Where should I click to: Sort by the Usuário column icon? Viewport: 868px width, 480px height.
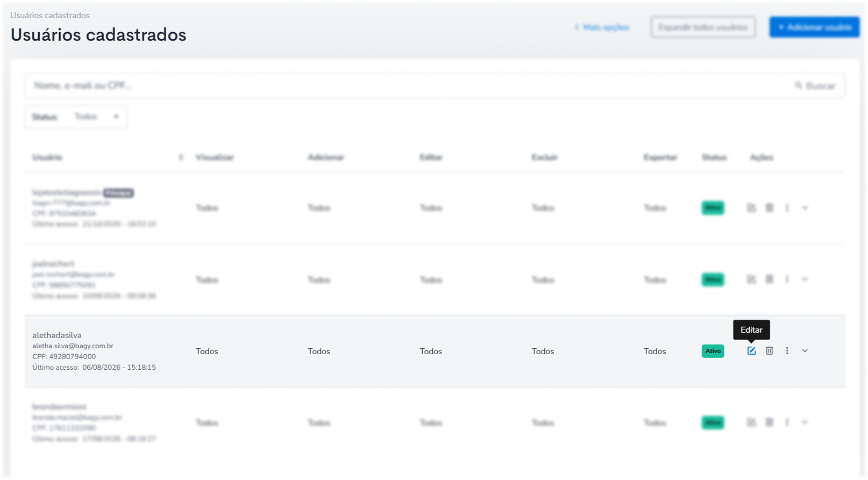click(x=181, y=157)
